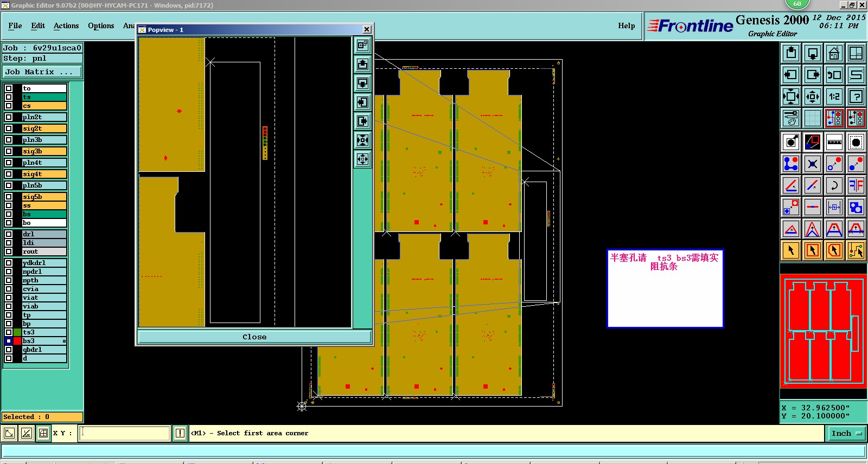Viewport: 868px width, 464px height.
Task: Select layer name mpdrl
Action: point(44,272)
